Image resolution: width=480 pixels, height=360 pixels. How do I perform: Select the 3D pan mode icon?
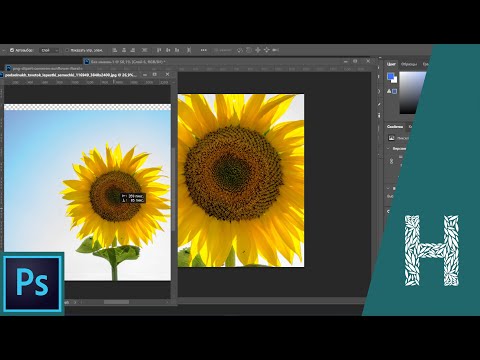(258, 50)
